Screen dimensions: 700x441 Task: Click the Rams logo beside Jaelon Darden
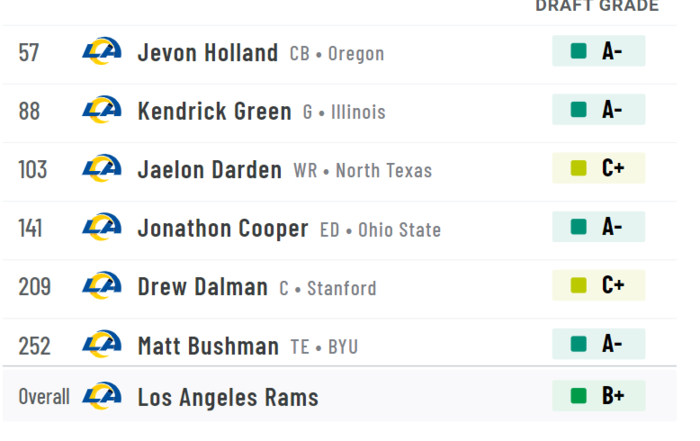[101, 169]
